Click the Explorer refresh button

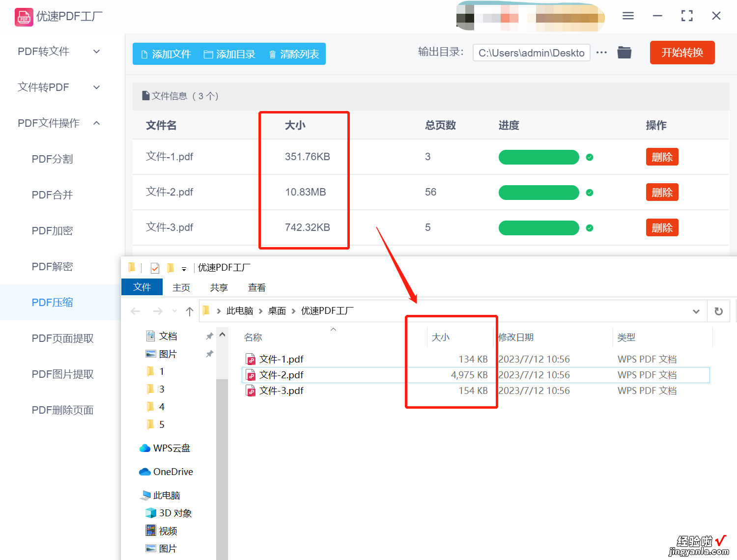coord(718,311)
